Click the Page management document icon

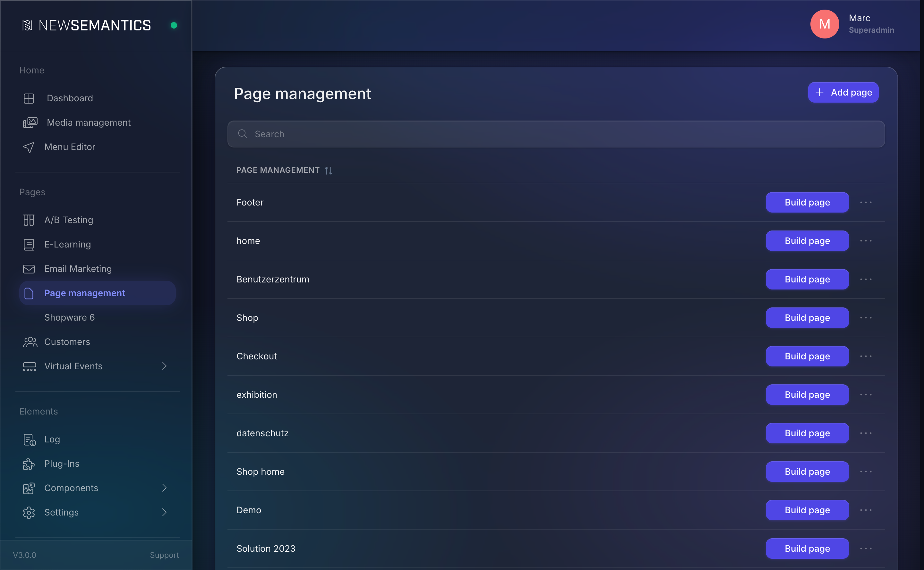coord(29,293)
